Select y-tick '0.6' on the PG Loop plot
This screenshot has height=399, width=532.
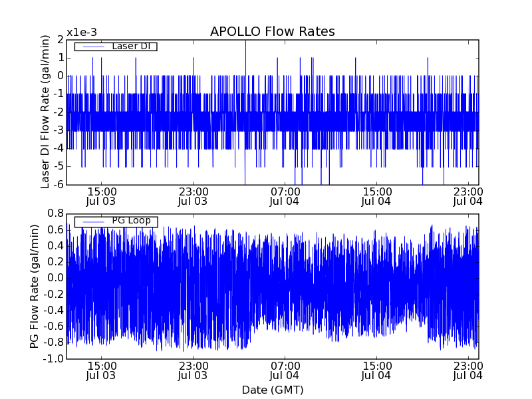[56, 230]
